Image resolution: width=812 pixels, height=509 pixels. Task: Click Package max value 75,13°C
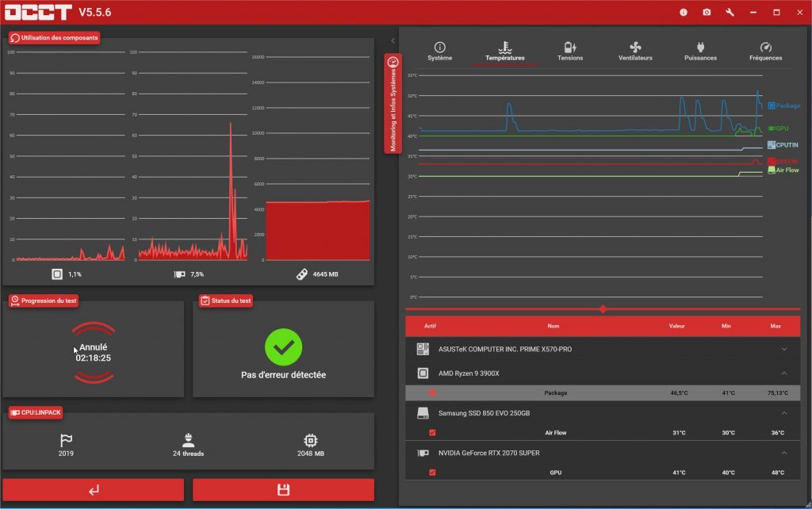[x=777, y=393]
